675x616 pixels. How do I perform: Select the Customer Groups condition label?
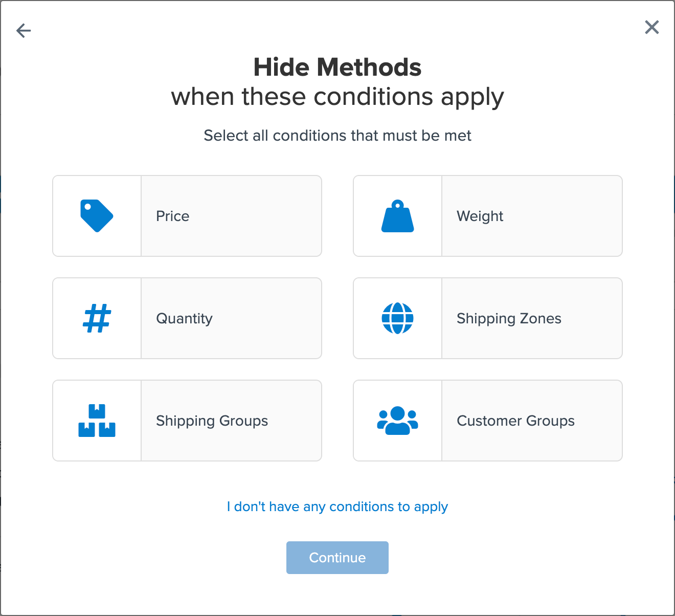515,421
